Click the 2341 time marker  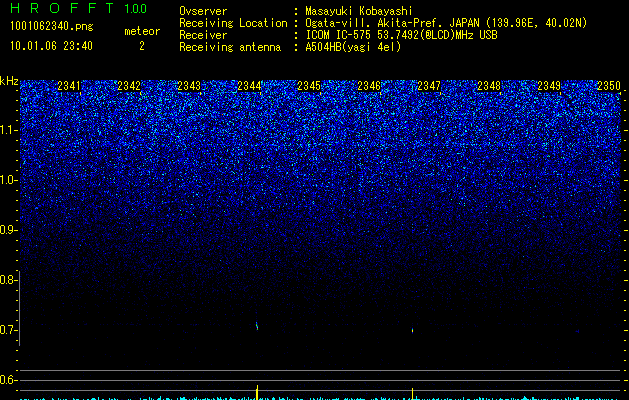69,86
